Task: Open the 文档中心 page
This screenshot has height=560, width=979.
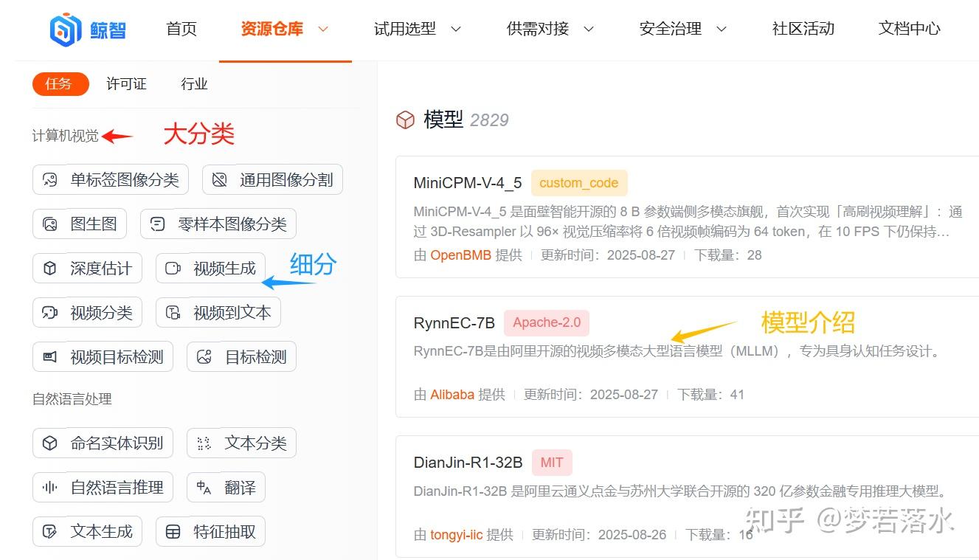Action: (910, 29)
